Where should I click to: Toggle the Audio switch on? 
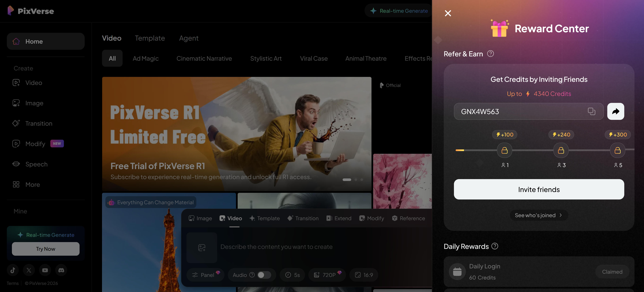tap(264, 275)
